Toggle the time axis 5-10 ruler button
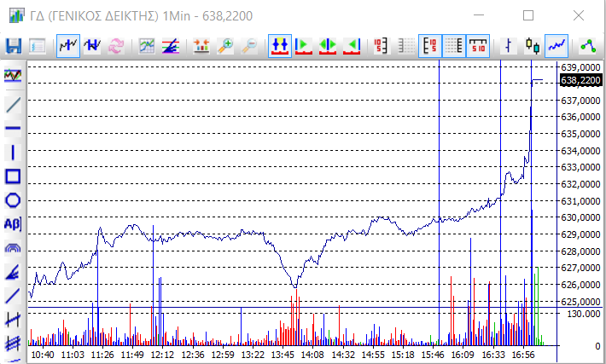The image size is (606, 364). coord(478,46)
